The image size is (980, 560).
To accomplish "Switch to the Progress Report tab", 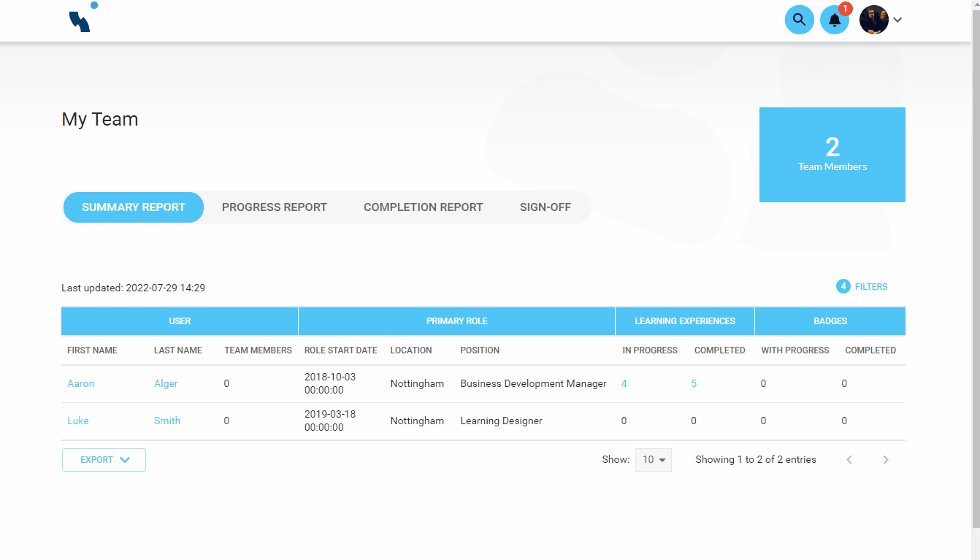I will pyautogui.click(x=274, y=207).
